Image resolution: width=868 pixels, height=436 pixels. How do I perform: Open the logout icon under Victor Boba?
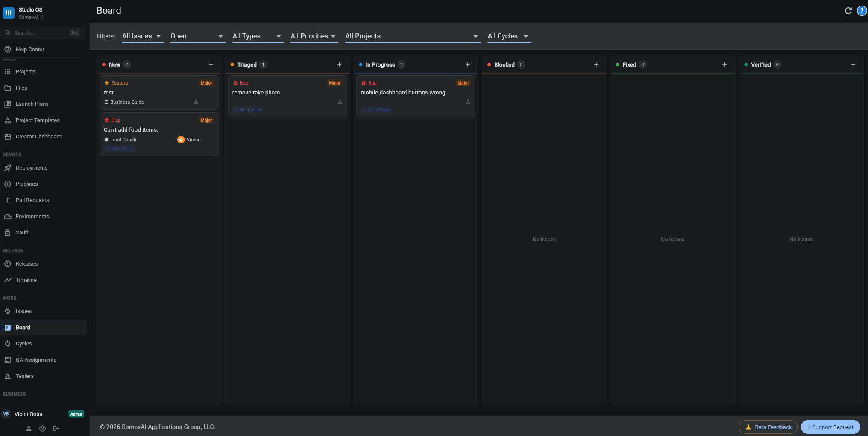click(56, 428)
